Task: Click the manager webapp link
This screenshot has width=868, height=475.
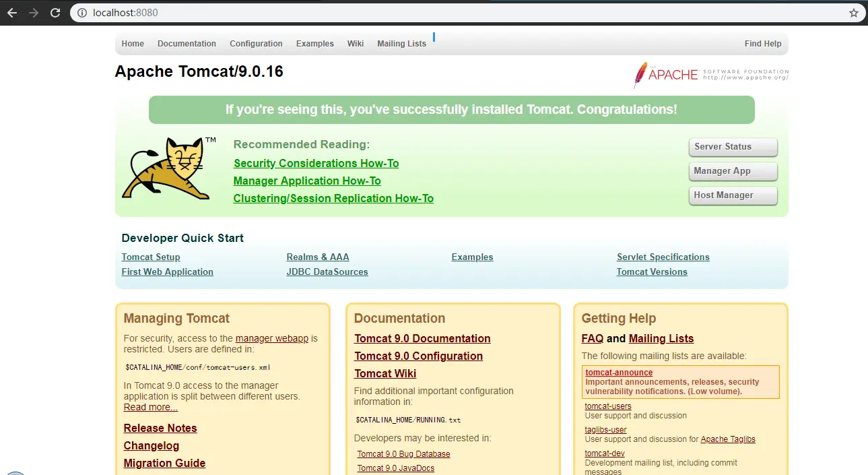Action: click(x=272, y=339)
